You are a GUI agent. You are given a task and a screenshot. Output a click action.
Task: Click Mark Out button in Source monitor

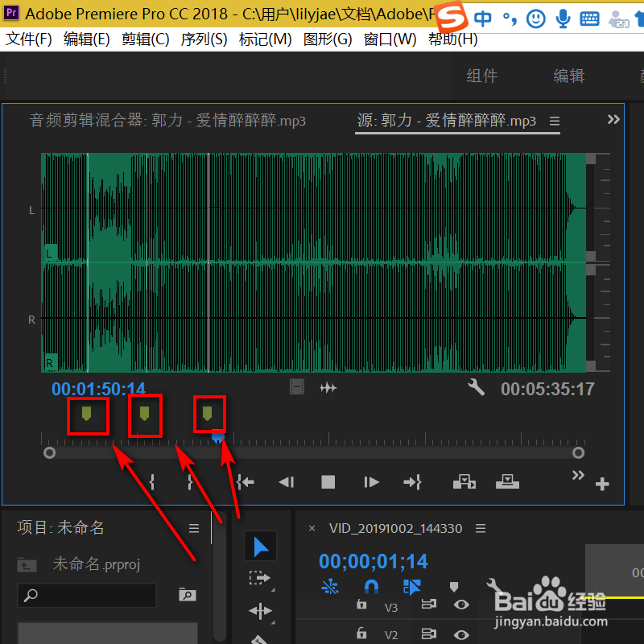(x=190, y=481)
